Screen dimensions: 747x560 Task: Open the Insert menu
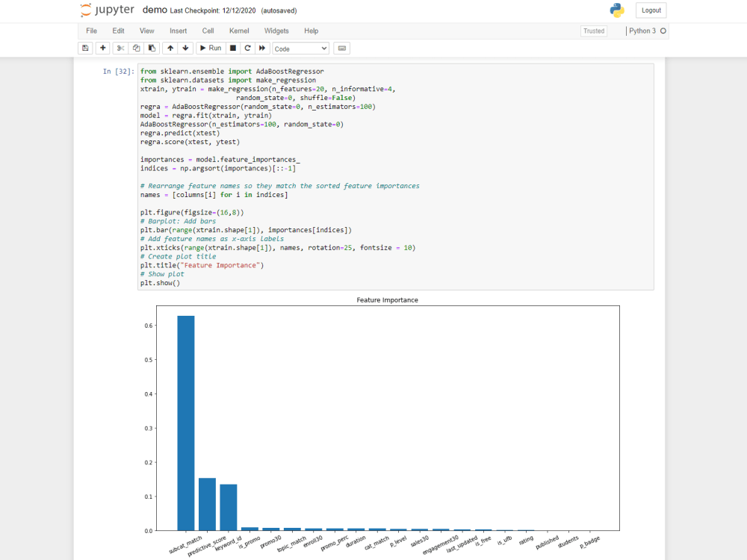179,31
